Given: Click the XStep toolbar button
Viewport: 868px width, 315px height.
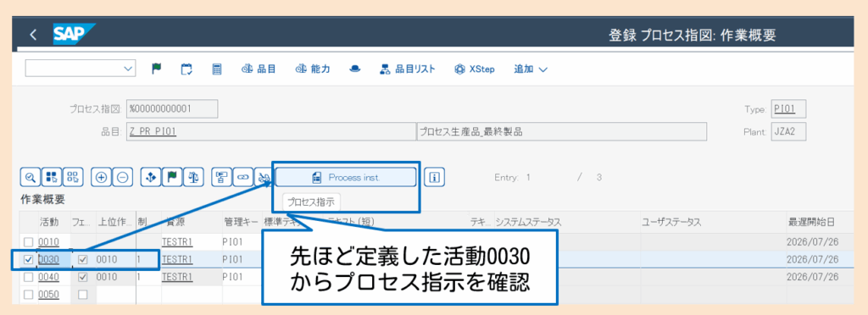Looking at the screenshot, I should pyautogui.click(x=475, y=69).
